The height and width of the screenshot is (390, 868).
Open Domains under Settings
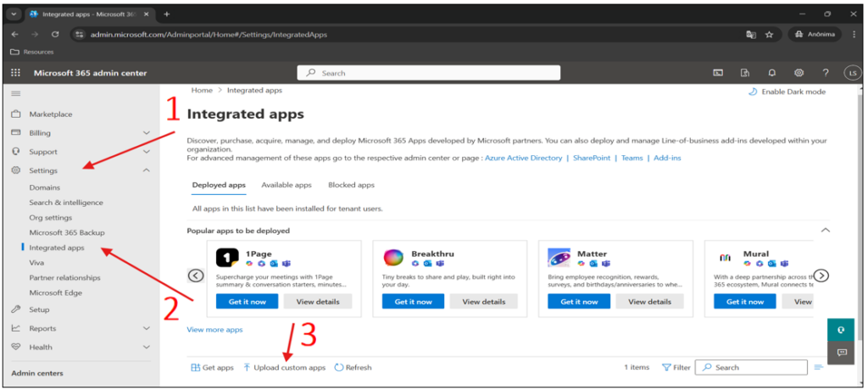(x=45, y=188)
